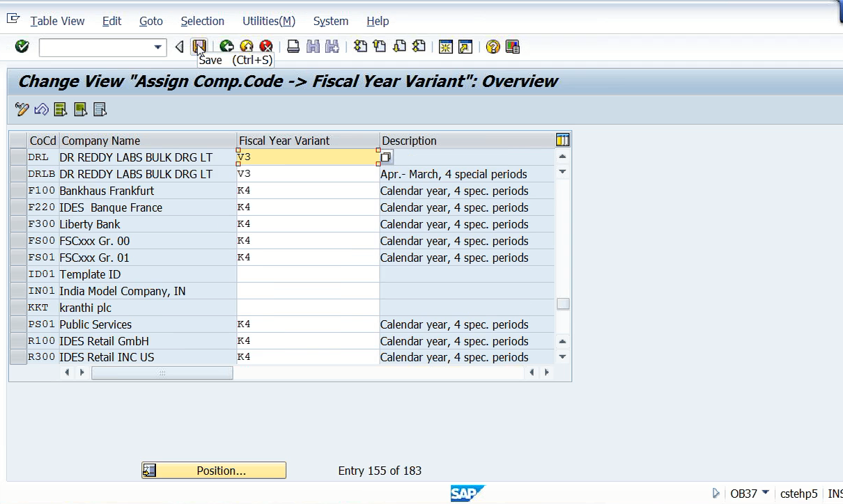This screenshot has width=843, height=504.
Task: Click Fiscal Year Variant field for KKT
Action: click(308, 308)
